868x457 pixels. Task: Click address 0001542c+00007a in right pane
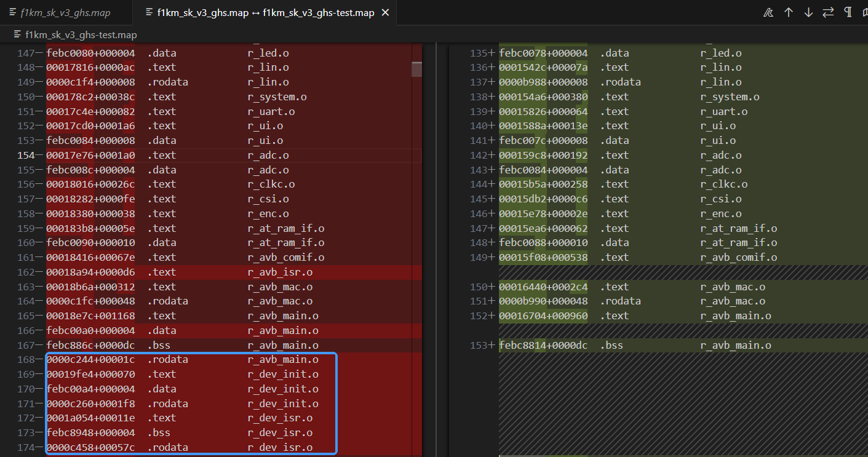tap(543, 67)
